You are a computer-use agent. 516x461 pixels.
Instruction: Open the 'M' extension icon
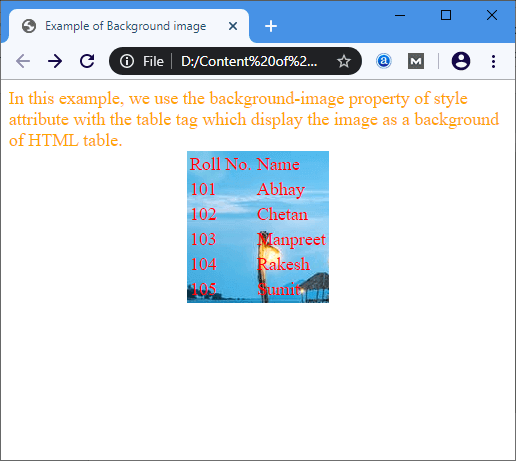click(x=416, y=61)
